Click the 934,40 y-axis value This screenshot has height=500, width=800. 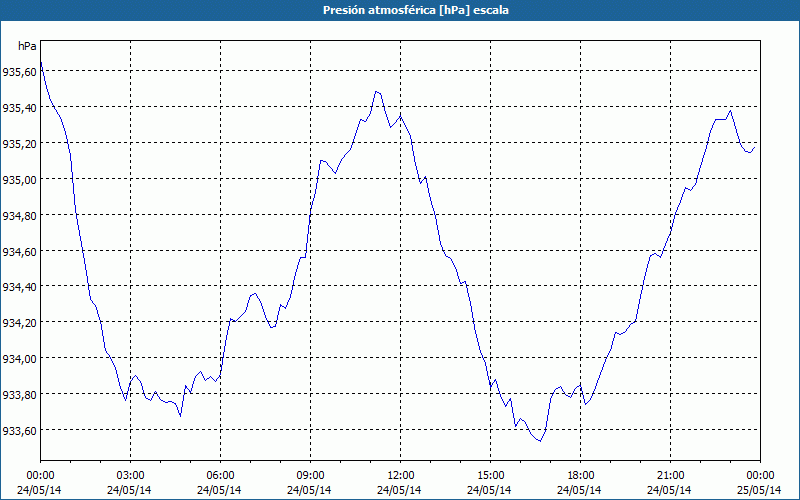pos(20,287)
